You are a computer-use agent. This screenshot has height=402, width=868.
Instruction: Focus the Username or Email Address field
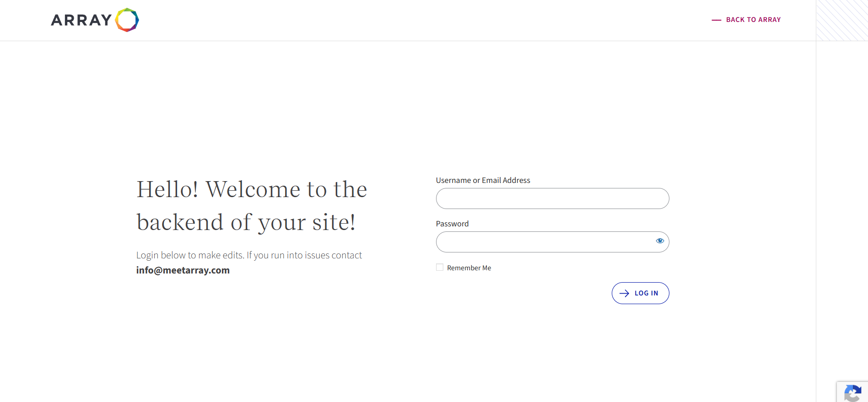coord(552,198)
